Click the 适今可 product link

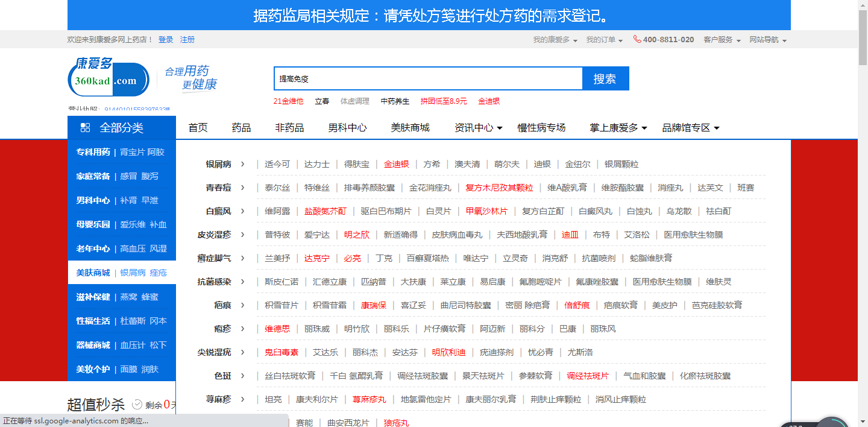277,164
